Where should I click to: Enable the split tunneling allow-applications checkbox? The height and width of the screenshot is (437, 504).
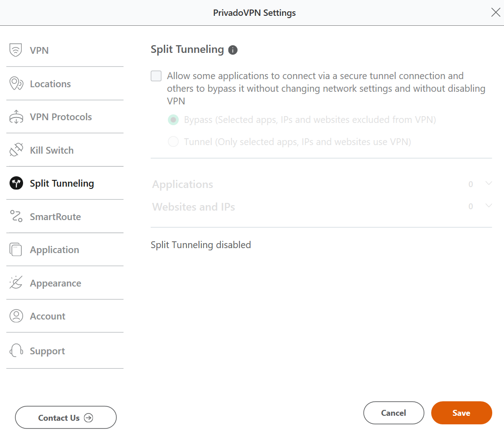coord(156,76)
